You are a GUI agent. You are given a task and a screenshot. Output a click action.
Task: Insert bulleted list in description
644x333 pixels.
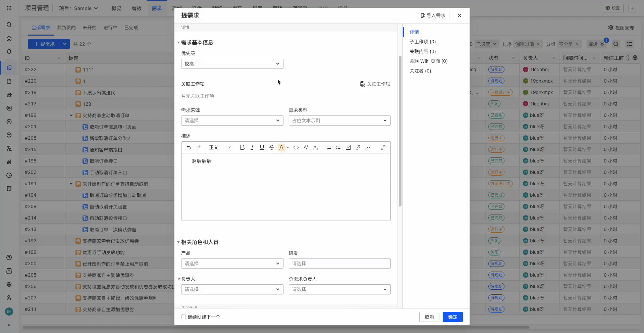[x=338, y=147]
